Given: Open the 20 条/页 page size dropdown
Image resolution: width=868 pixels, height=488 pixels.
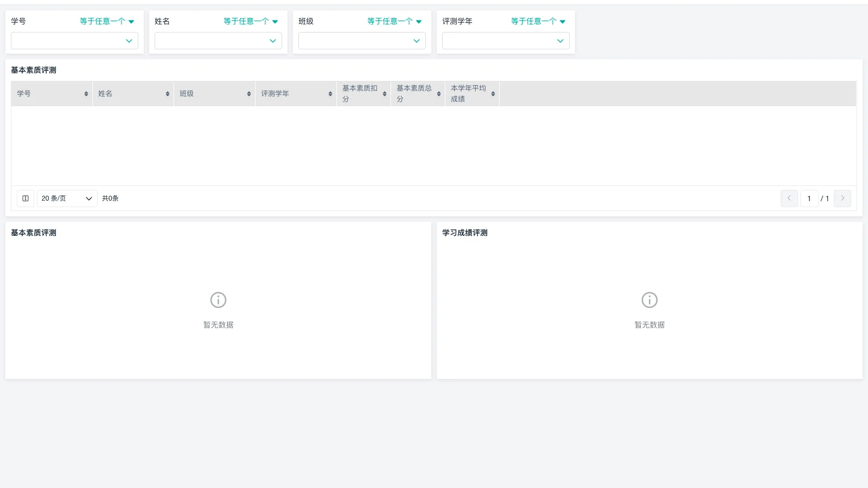Looking at the screenshot, I should 67,198.
